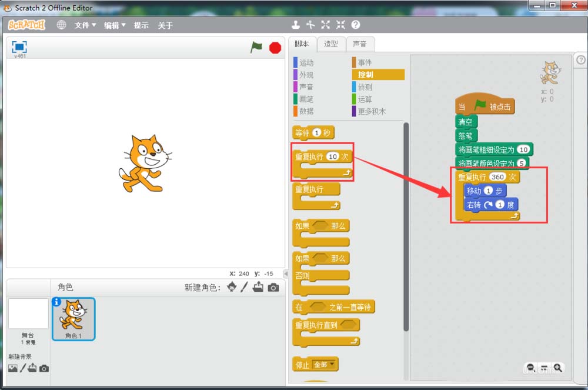Click the 落笔 block in script
Image resolution: width=588 pixels, height=390 pixels.
(x=465, y=136)
